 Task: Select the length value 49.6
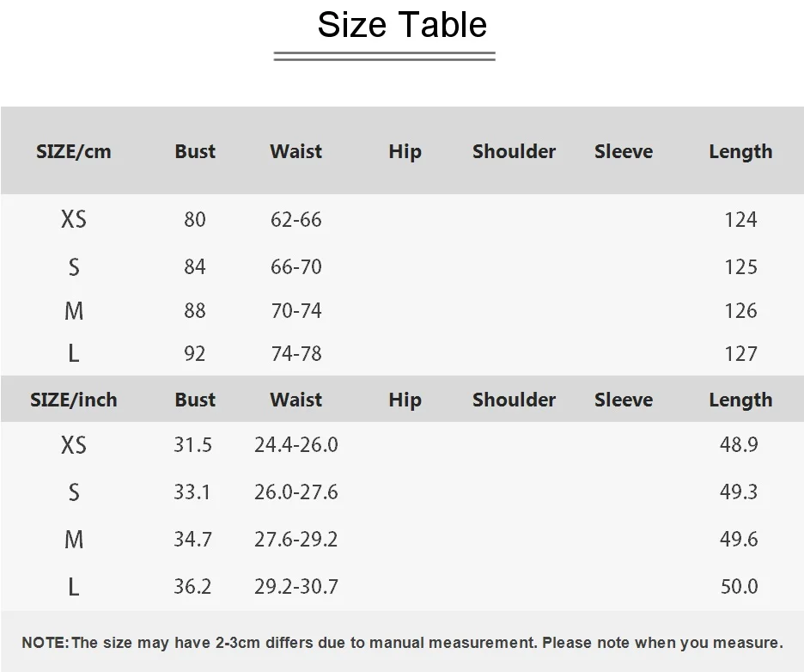[739, 539]
